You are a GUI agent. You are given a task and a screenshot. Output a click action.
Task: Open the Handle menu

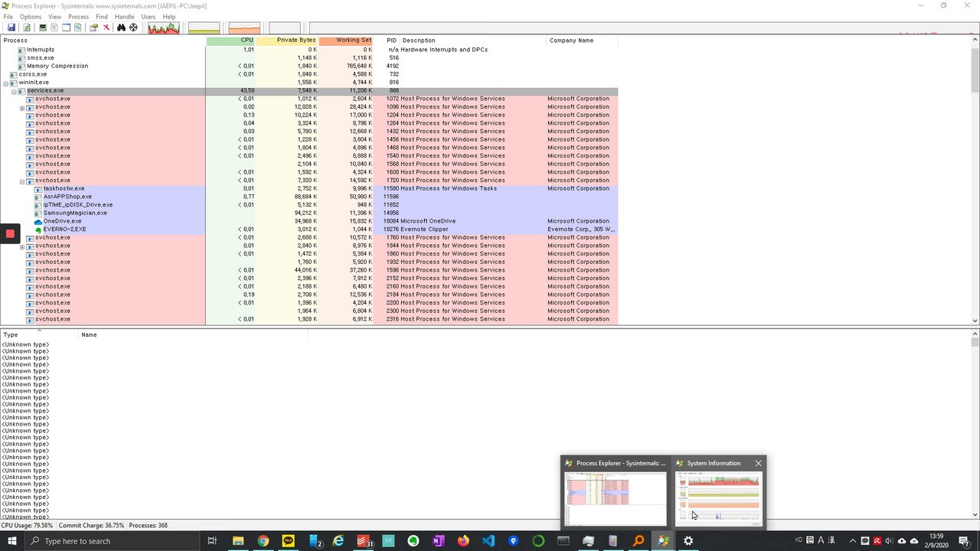click(124, 17)
